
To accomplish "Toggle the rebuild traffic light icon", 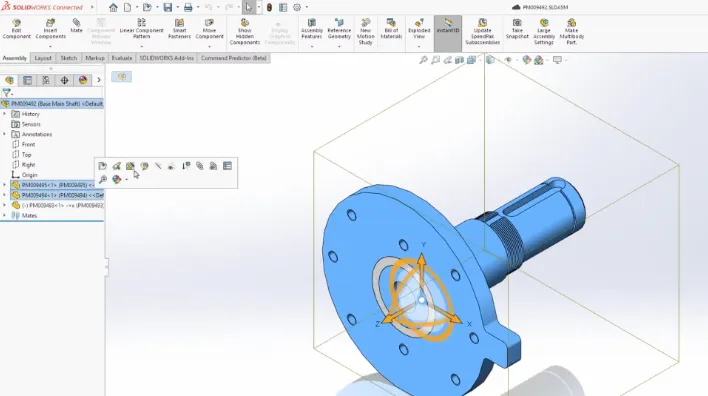I will click(x=269, y=7).
